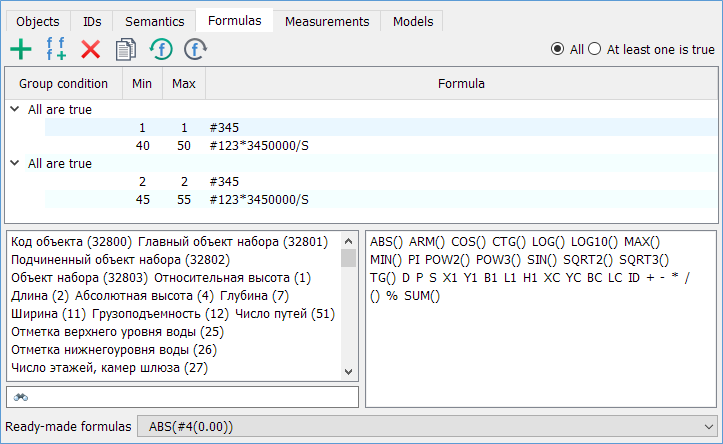Screen dimensions: 723x444
Task: Switch to the Semantics tab
Action: [x=153, y=21]
